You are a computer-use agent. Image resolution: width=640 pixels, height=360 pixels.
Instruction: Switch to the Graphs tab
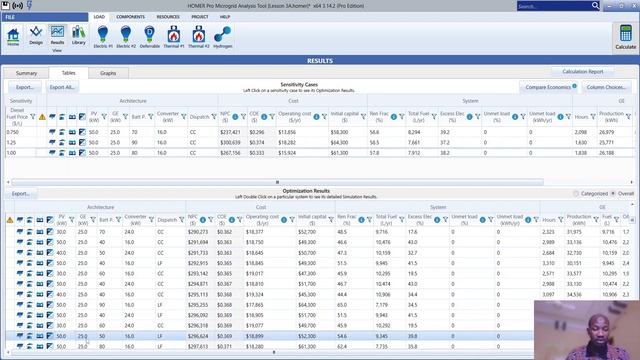pyautogui.click(x=108, y=73)
